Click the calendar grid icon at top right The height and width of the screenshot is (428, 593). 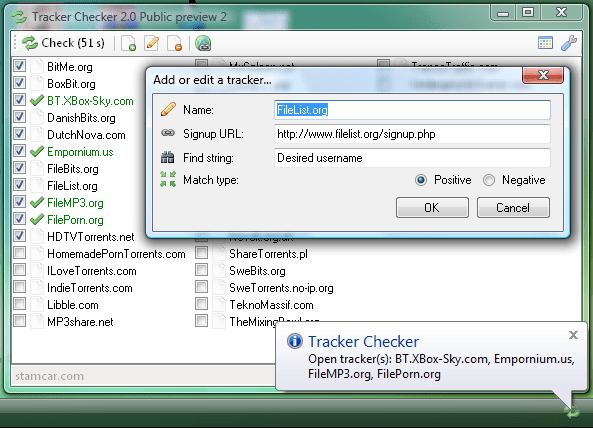(x=545, y=43)
